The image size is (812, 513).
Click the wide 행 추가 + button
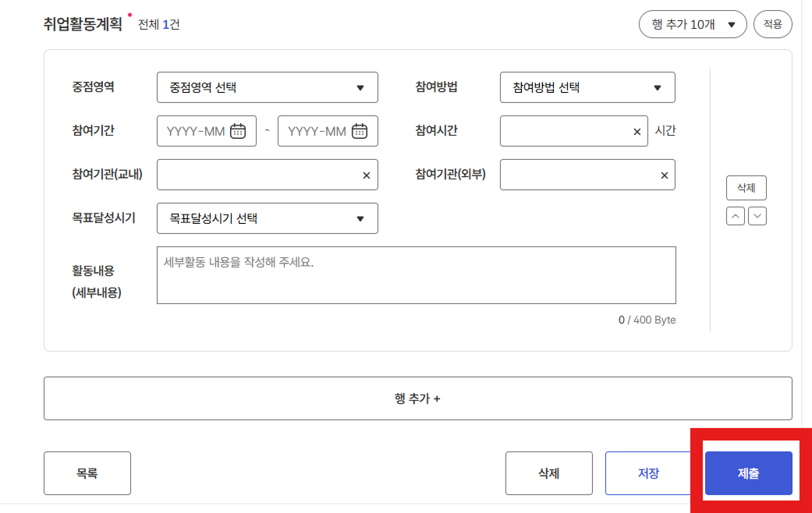[x=417, y=398]
